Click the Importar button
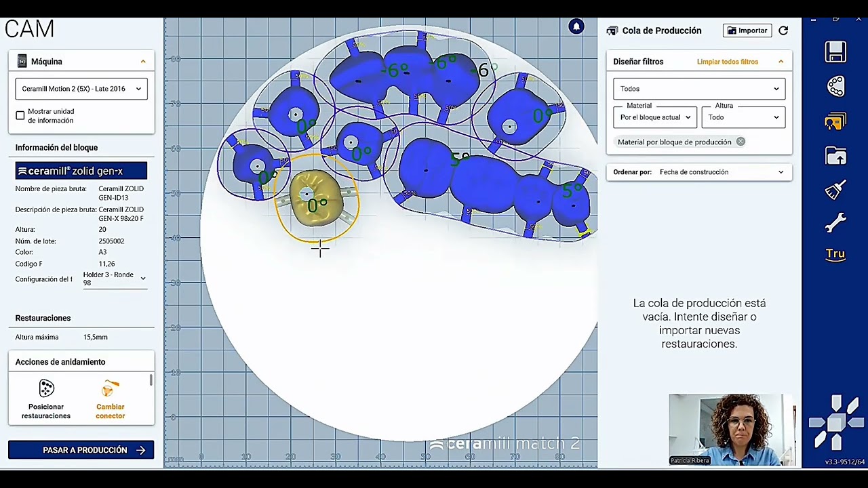The height and width of the screenshot is (488, 868). pos(747,30)
